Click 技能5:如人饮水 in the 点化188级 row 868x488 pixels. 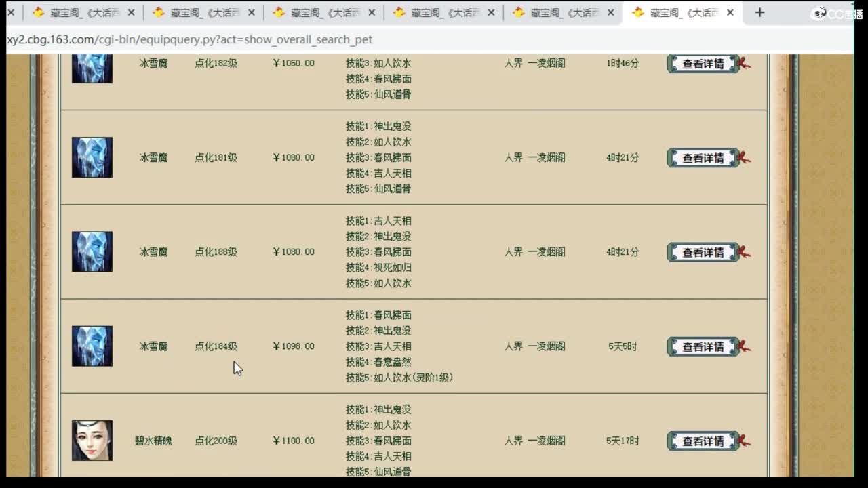point(378,283)
